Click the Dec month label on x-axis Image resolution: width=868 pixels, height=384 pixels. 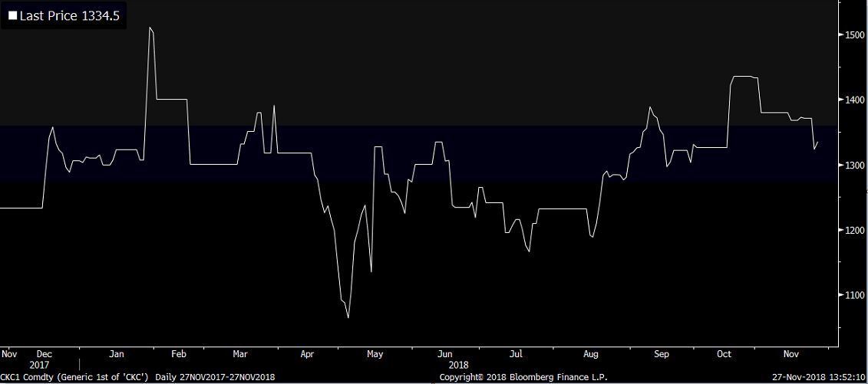tap(44, 354)
